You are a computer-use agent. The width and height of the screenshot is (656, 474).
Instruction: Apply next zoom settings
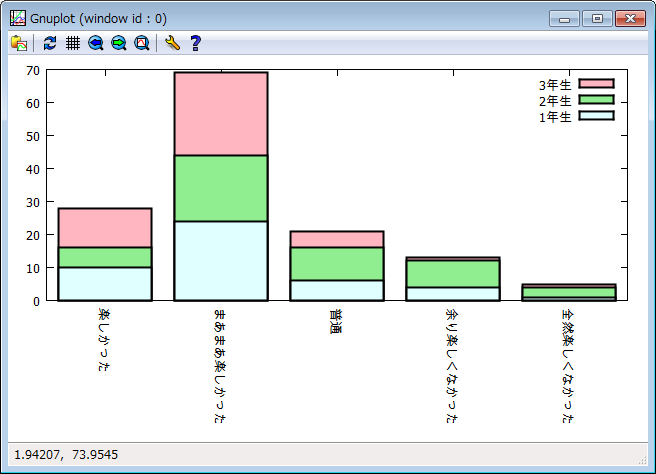119,43
